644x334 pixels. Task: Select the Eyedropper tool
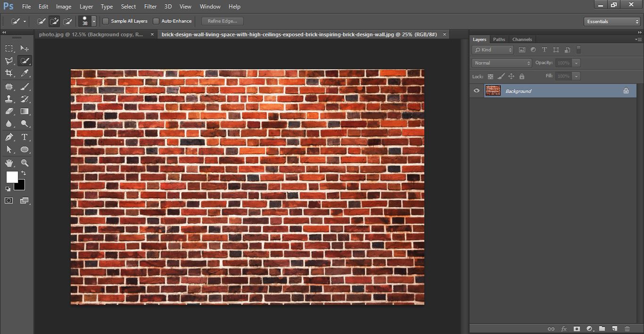tap(25, 73)
